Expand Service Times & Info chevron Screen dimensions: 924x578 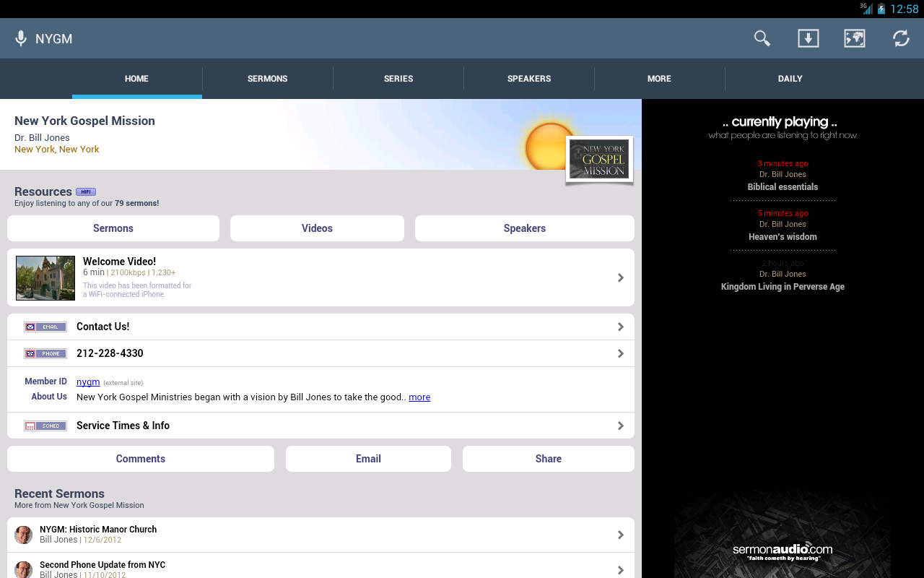(x=621, y=426)
